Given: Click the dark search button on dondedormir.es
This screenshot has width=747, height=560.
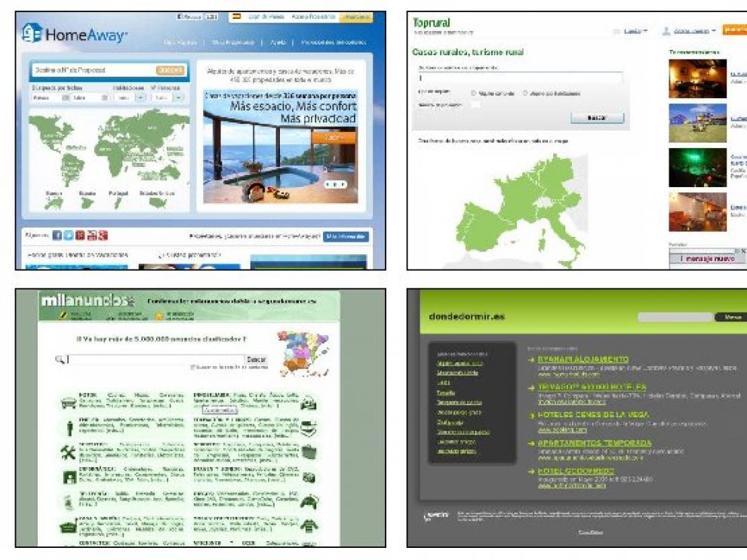Looking at the screenshot, I should coord(731,317).
